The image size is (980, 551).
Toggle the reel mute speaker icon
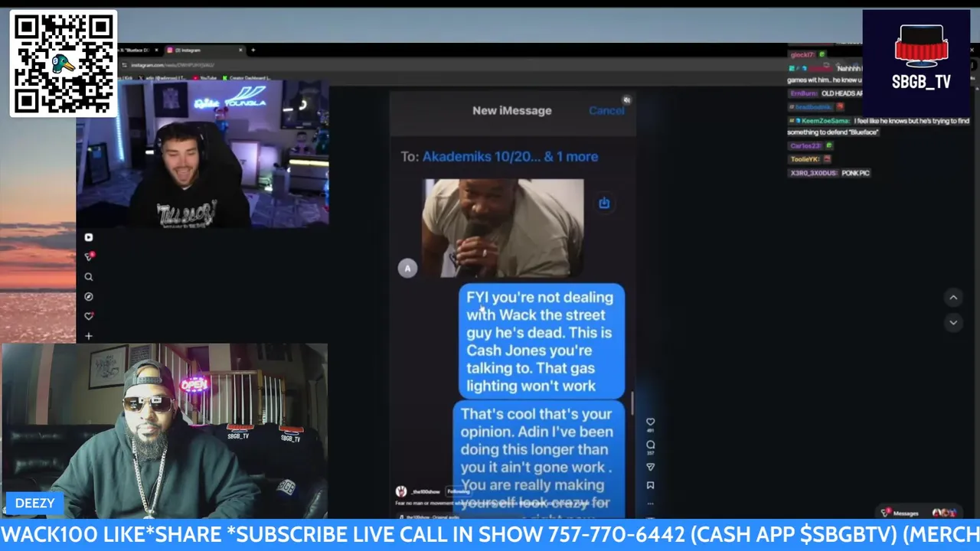click(626, 100)
